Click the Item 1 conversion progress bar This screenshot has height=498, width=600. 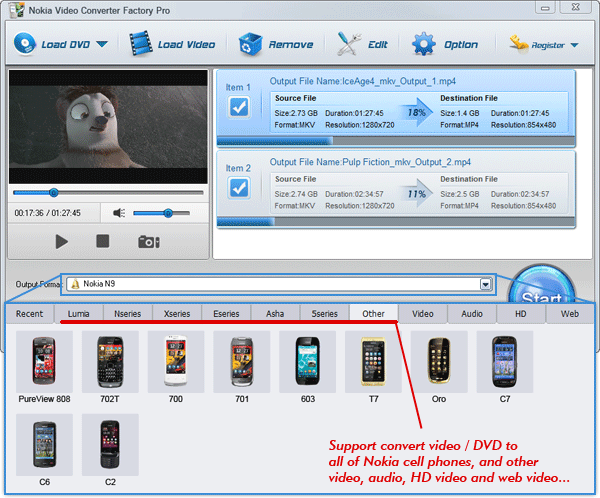tap(396, 141)
